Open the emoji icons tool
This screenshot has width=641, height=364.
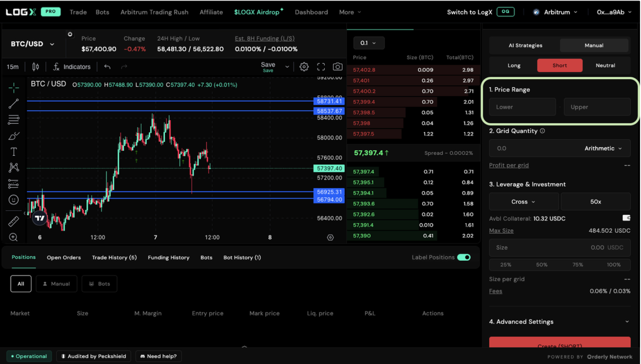pyautogui.click(x=14, y=200)
